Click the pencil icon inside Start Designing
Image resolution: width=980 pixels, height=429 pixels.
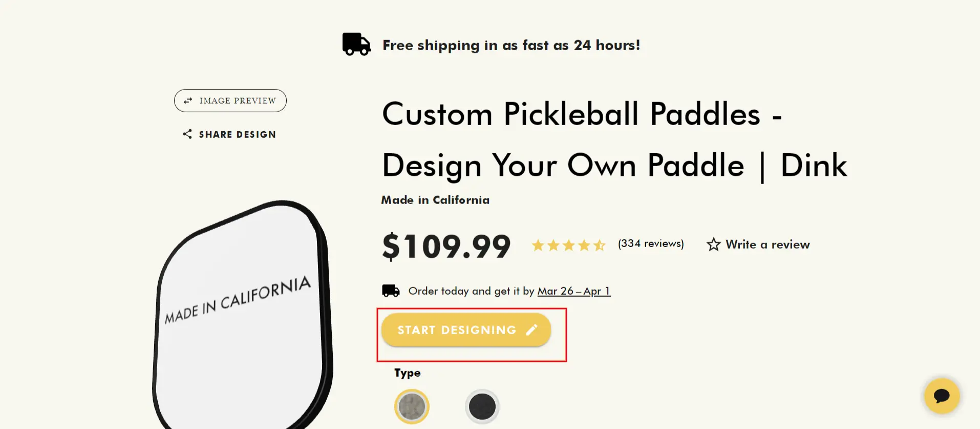[x=531, y=330]
